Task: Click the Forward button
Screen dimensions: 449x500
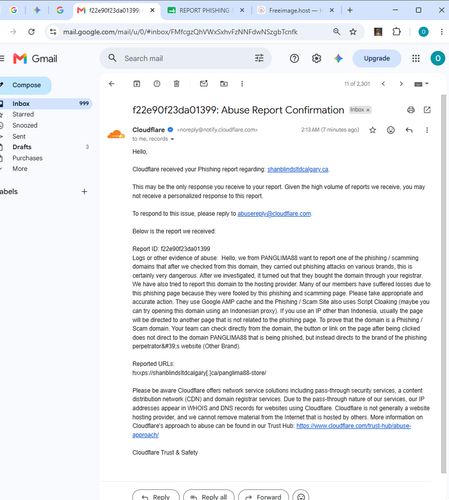Action: (263, 496)
